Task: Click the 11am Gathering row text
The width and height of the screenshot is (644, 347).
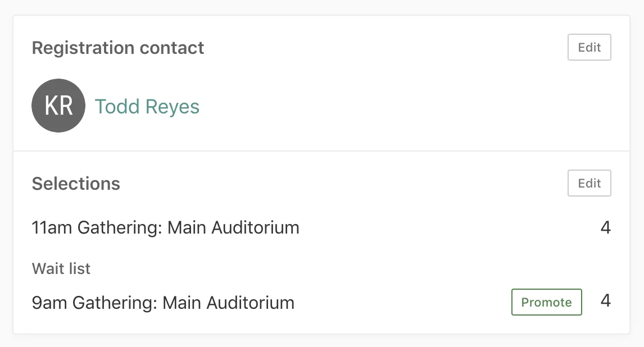Action: pyautogui.click(x=165, y=228)
